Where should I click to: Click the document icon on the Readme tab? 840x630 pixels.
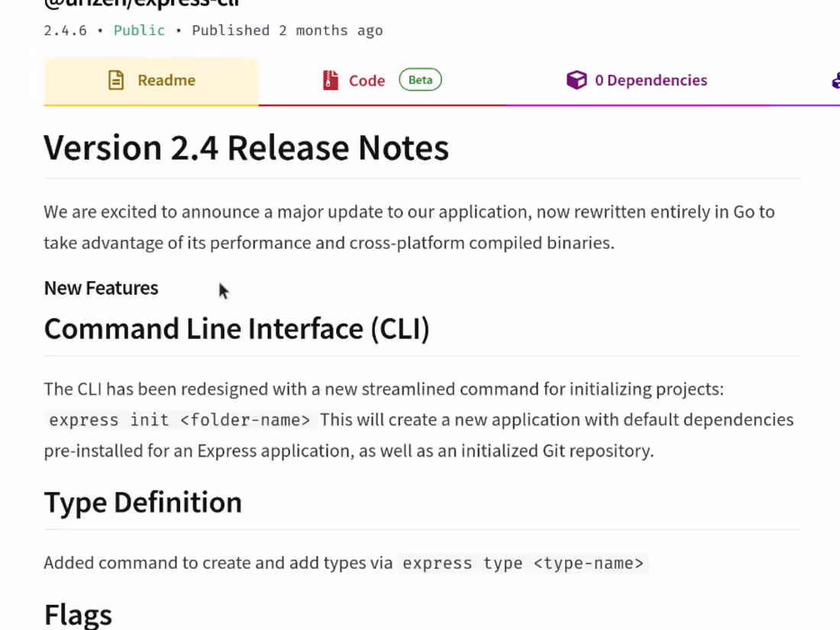(x=116, y=79)
